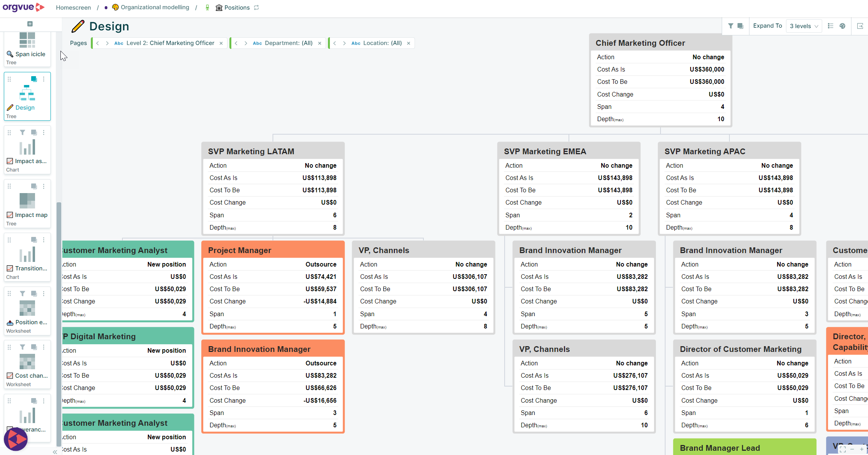
Task: Select the Director of Customer Marketing card
Action: pos(744,386)
